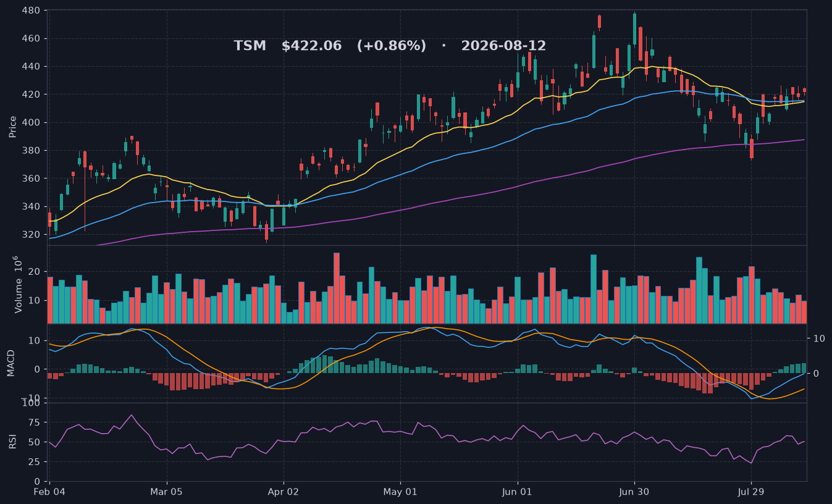832x504 pixels.
Task: Click the 75 RSI axis tick
Action: pos(35,422)
